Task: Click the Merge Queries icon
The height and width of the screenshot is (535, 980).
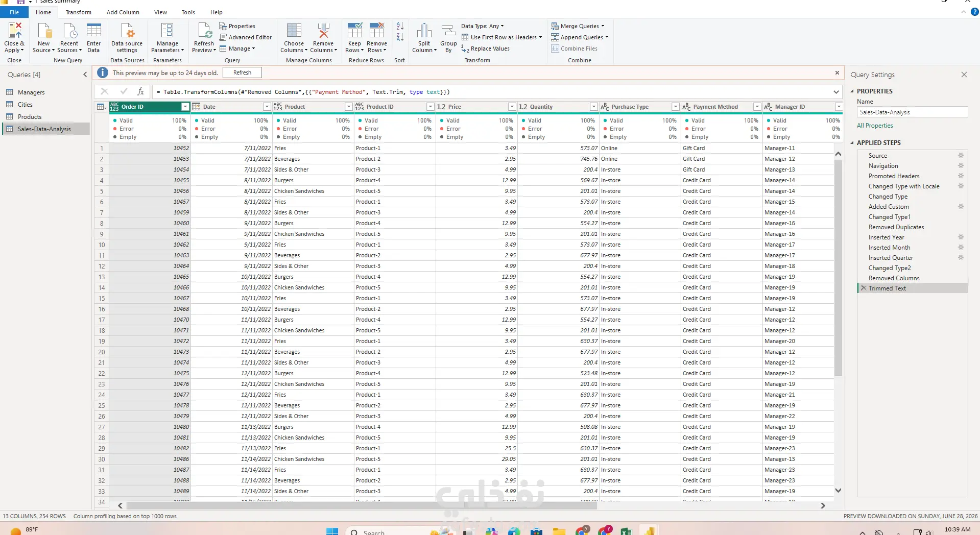Action: tap(555, 26)
